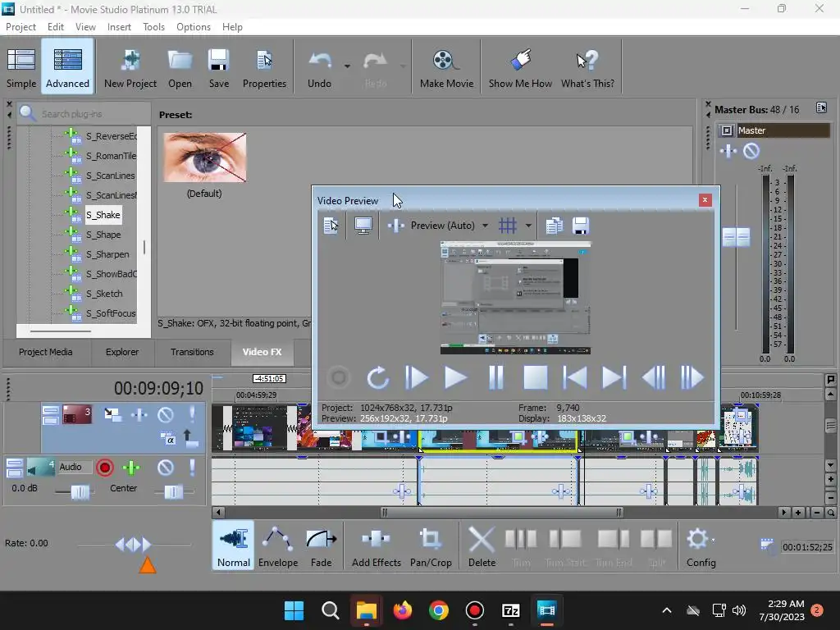Open timeline Config options
This screenshot has width=840, height=630.
(x=701, y=546)
